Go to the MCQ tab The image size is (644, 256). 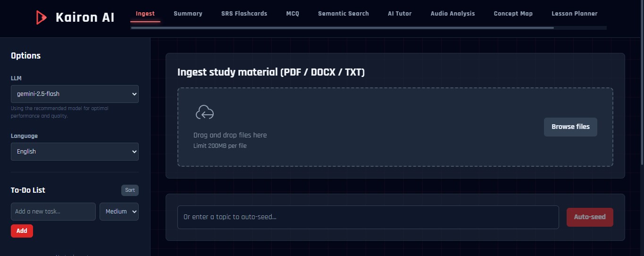[x=293, y=14]
